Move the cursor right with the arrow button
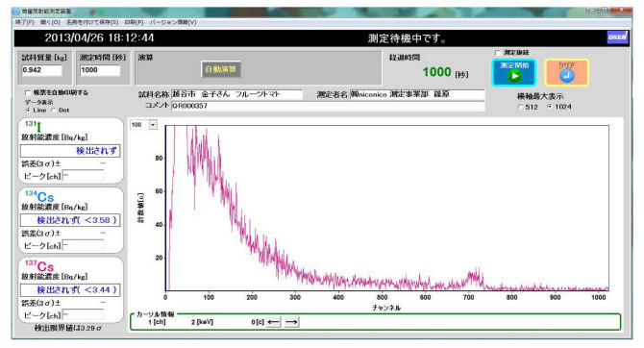644x348 pixels. (291, 322)
